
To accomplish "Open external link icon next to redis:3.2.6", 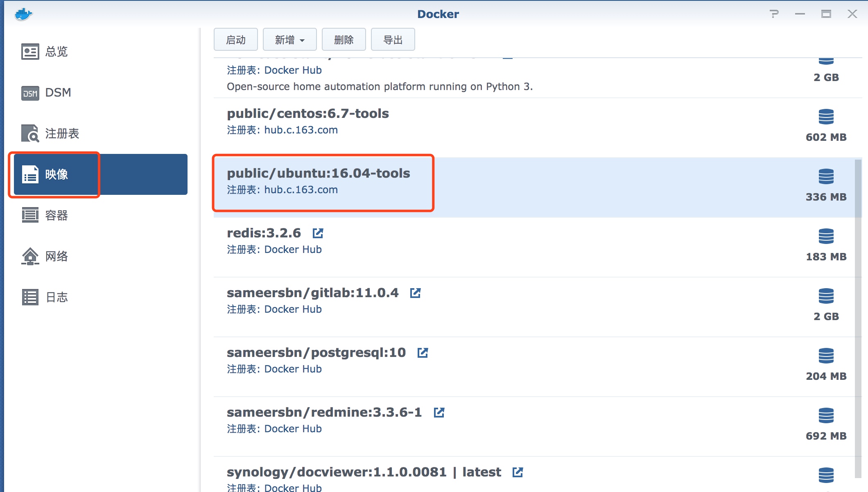I will pos(318,233).
